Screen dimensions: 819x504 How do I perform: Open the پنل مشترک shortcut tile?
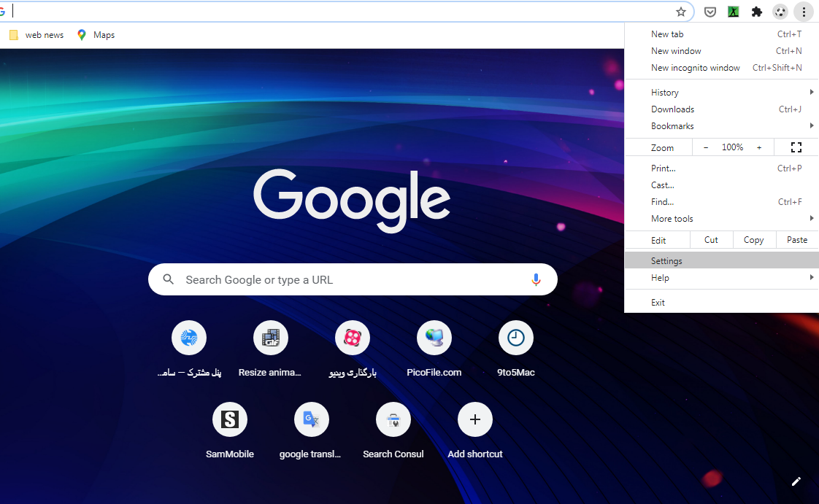(189, 349)
